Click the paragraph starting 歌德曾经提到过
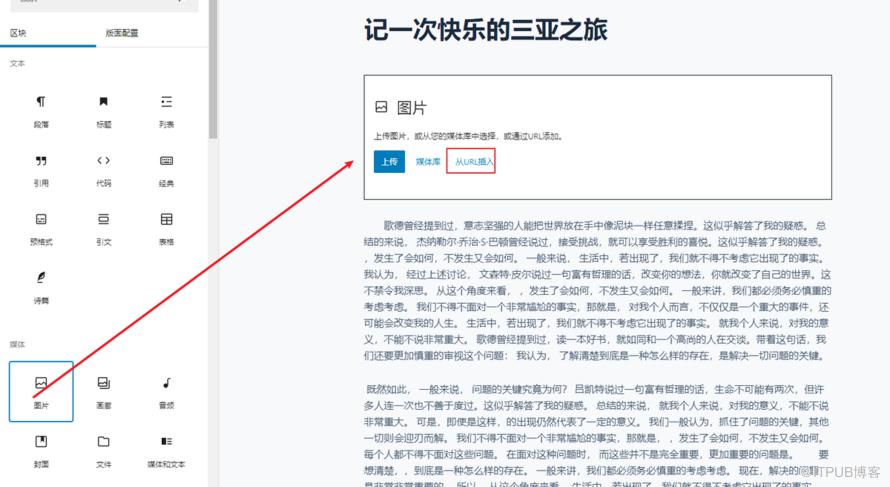890x487 pixels. 597,291
